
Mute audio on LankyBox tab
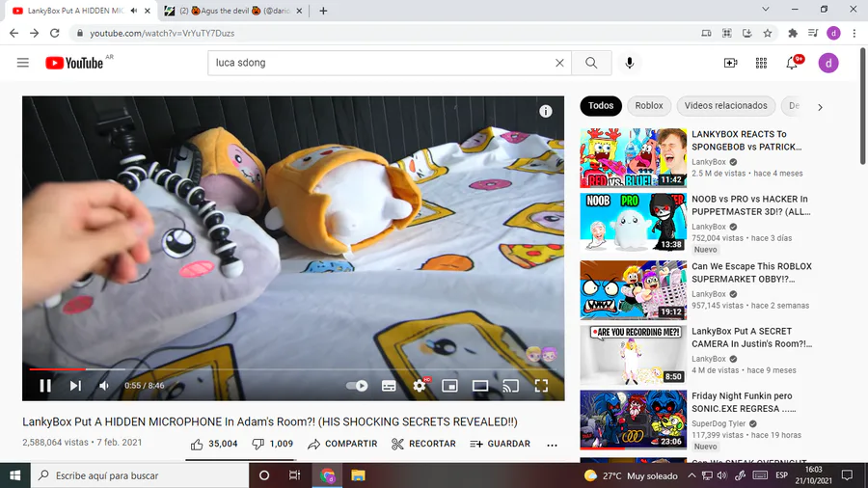(x=134, y=11)
